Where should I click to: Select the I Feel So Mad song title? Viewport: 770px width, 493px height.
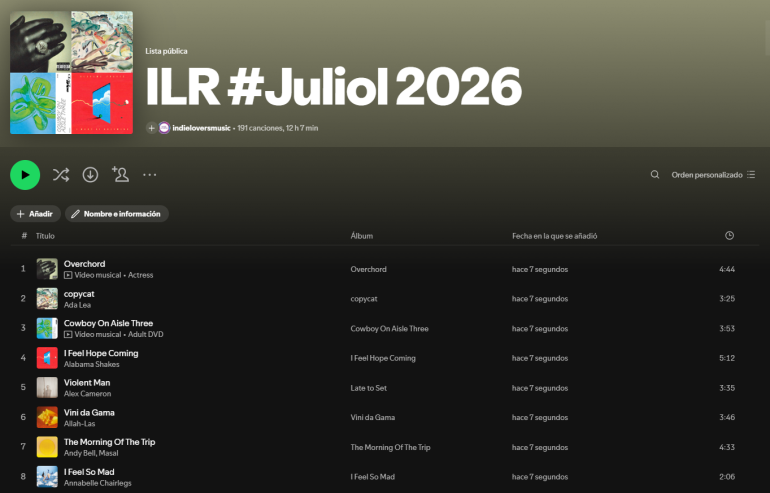[x=89, y=472]
